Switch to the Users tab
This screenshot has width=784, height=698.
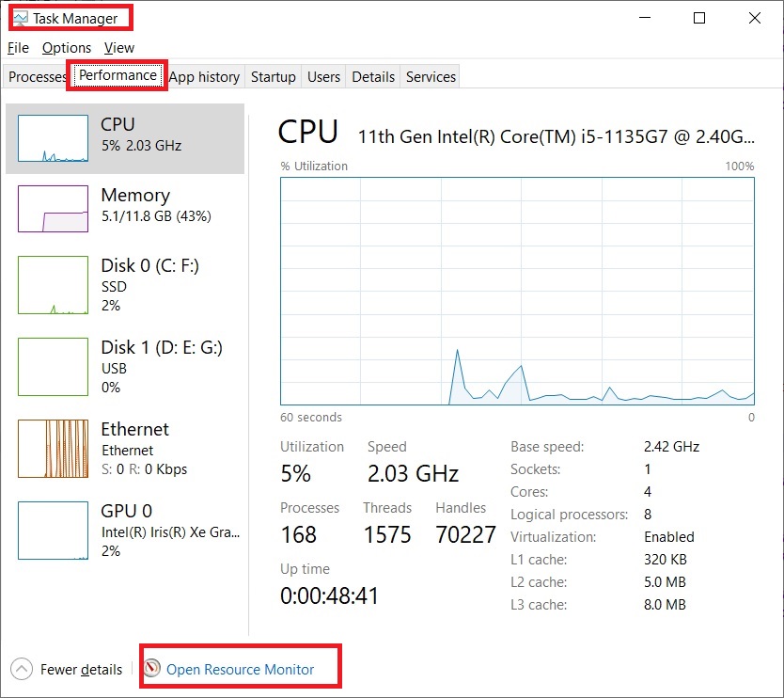tap(323, 77)
